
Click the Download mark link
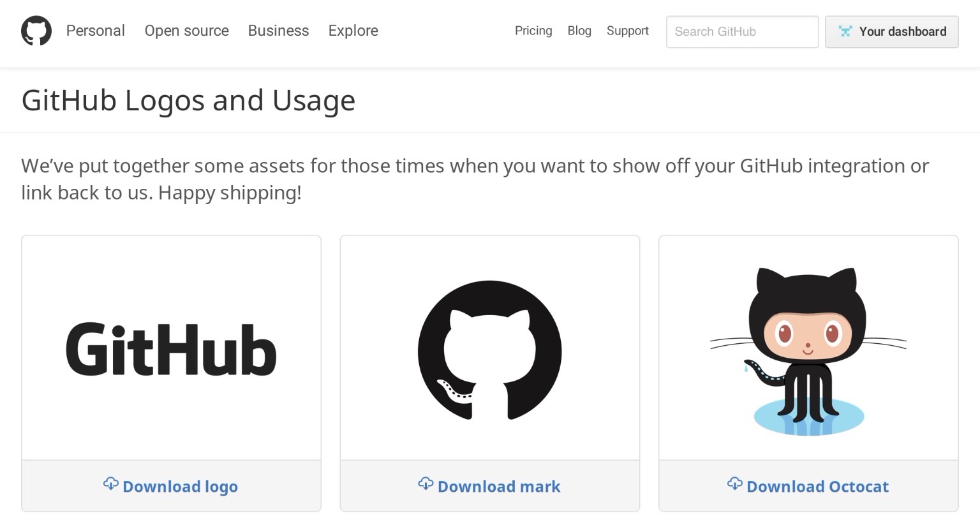tap(490, 486)
